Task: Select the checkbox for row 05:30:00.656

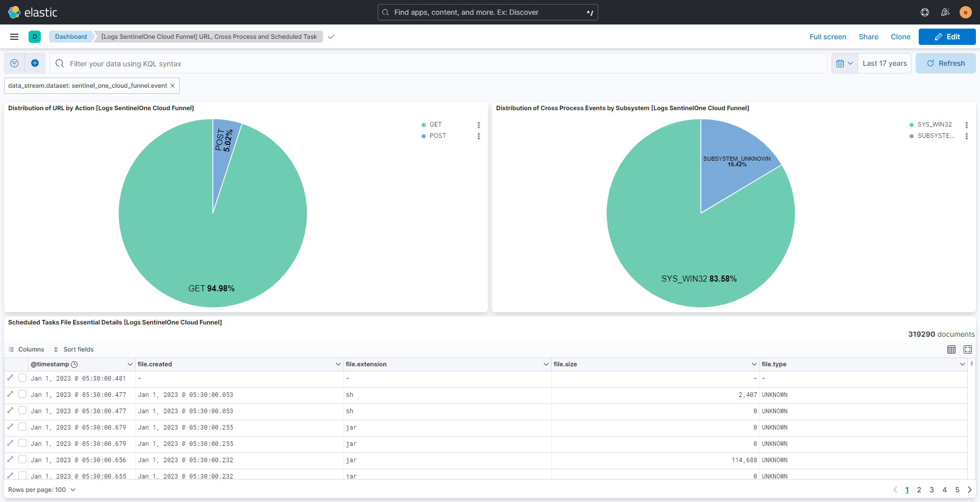Action: pyautogui.click(x=22, y=459)
